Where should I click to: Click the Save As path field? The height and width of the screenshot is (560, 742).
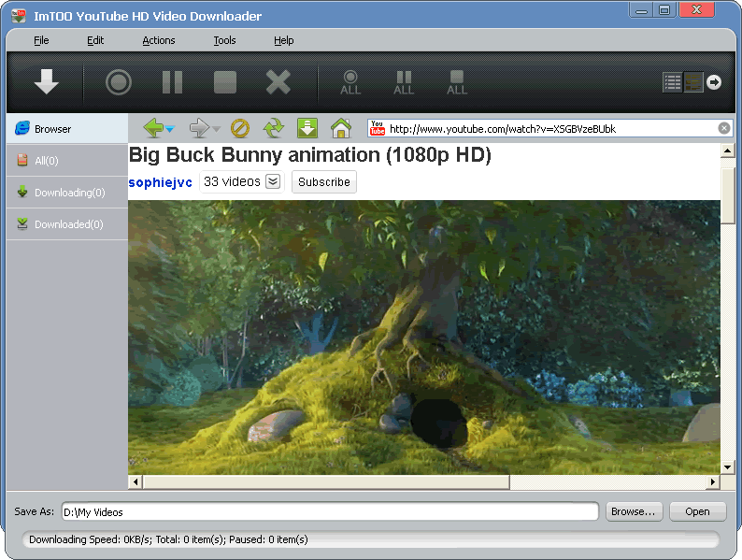(330, 511)
